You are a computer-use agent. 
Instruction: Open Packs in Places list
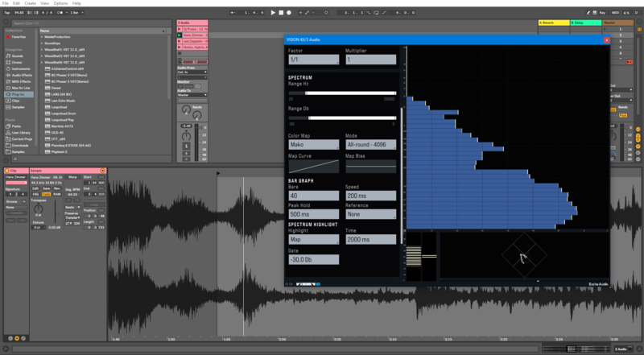click(x=16, y=127)
